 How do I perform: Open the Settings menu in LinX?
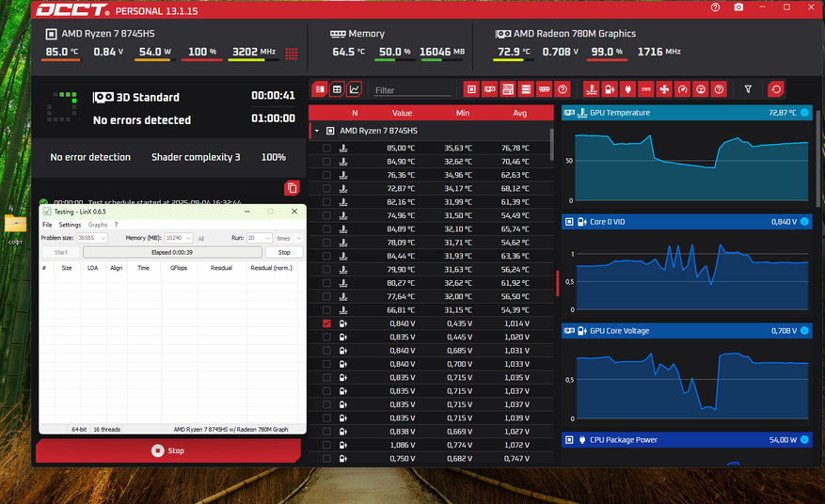[x=70, y=225]
